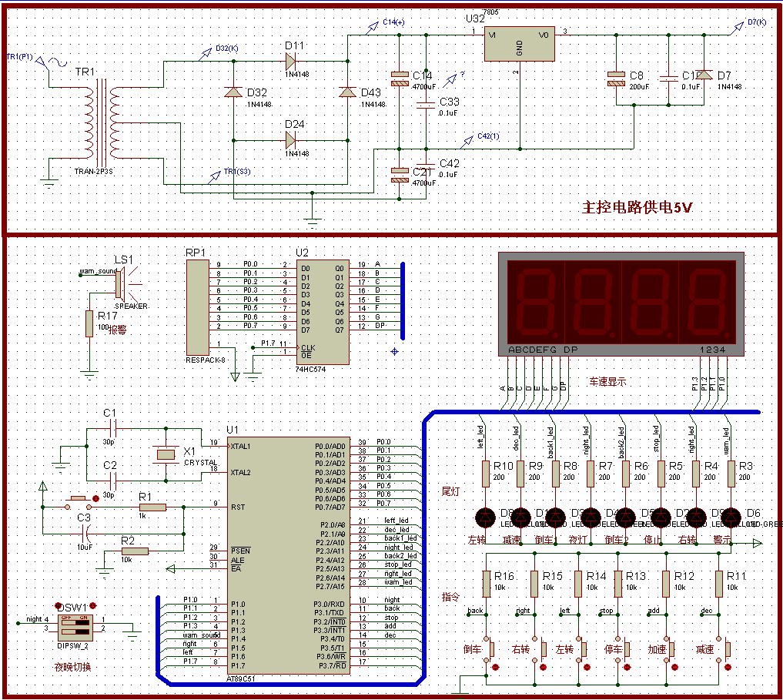Select the C14(+) voltage probe arrow
The image size is (783, 700).
tap(372, 28)
